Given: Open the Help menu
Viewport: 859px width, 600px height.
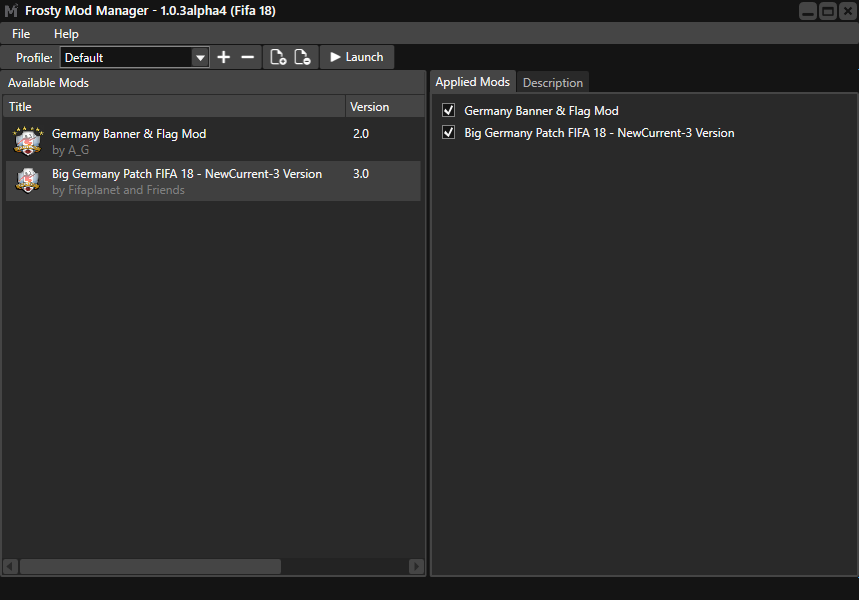Looking at the screenshot, I should click(66, 34).
